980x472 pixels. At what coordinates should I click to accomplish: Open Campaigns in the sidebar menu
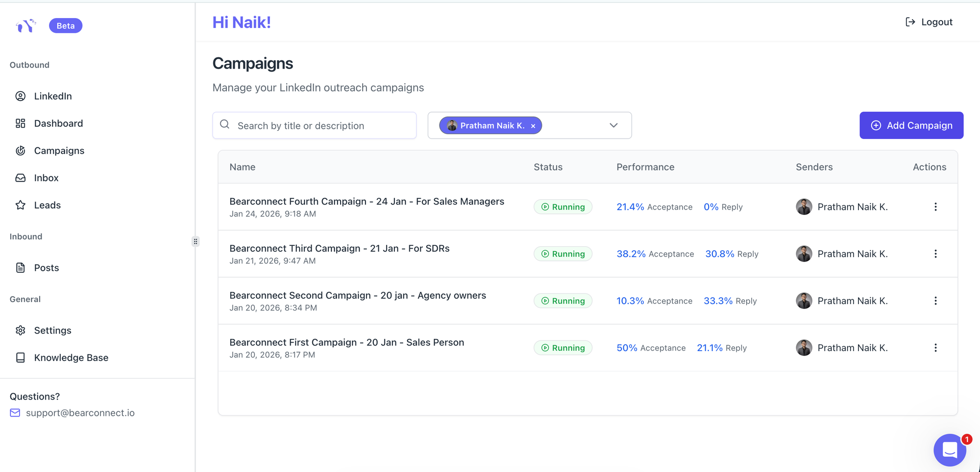tap(59, 151)
